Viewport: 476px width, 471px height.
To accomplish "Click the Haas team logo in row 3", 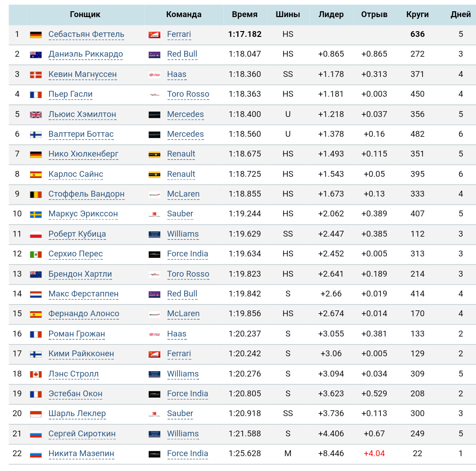I will [x=154, y=75].
